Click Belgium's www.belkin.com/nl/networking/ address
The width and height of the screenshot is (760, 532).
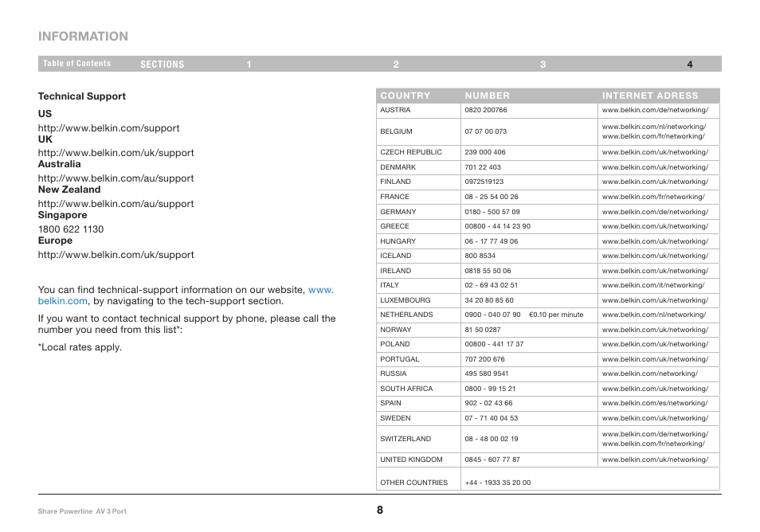click(654, 127)
